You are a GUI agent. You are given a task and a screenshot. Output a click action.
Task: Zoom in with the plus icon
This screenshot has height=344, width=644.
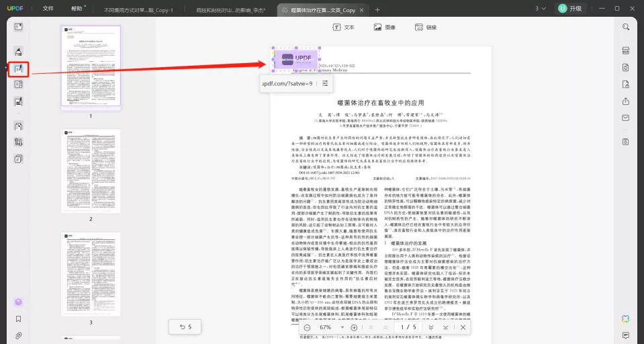coord(354,328)
